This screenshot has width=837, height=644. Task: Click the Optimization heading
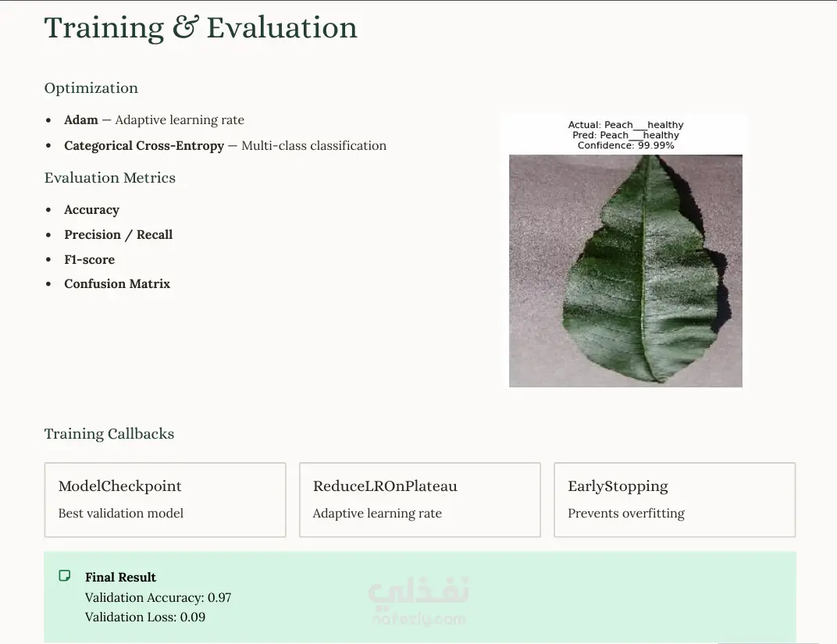coord(91,88)
